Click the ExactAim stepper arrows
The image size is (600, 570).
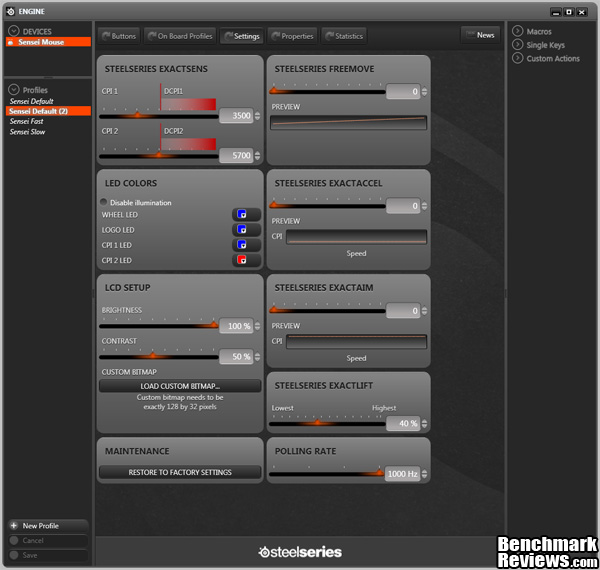(x=424, y=311)
